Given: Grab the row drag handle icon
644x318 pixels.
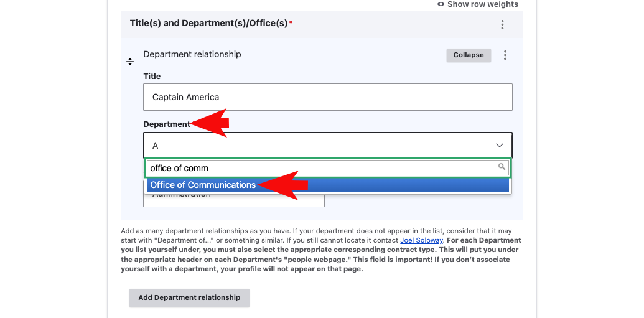Looking at the screenshot, I should [130, 62].
